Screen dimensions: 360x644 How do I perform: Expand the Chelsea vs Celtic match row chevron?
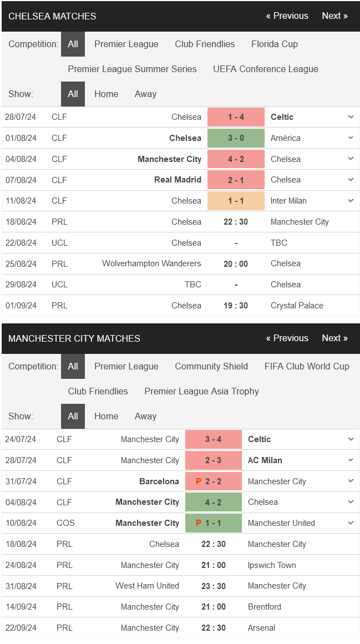click(x=351, y=117)
